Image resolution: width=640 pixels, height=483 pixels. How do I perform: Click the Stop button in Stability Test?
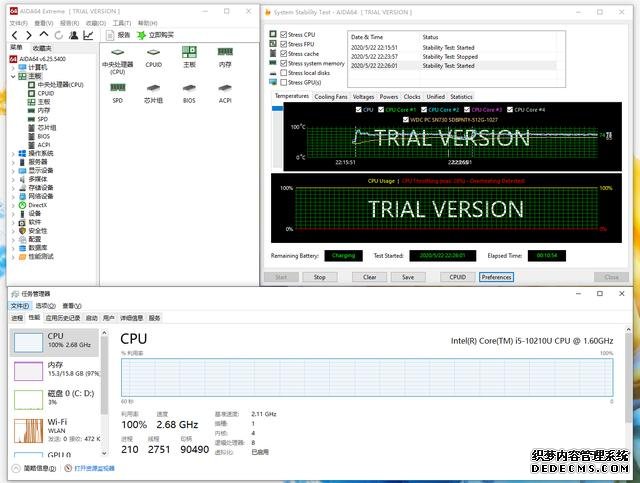(320, 277)
